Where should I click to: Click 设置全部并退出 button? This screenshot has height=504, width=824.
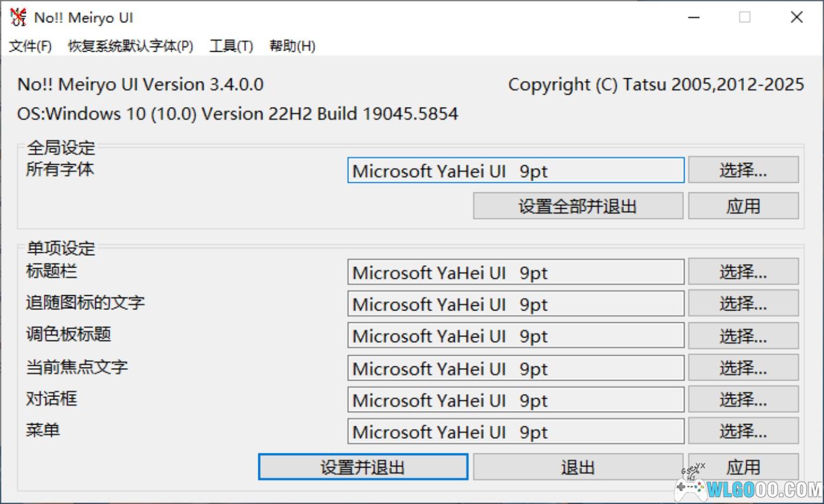click(577, 206)
